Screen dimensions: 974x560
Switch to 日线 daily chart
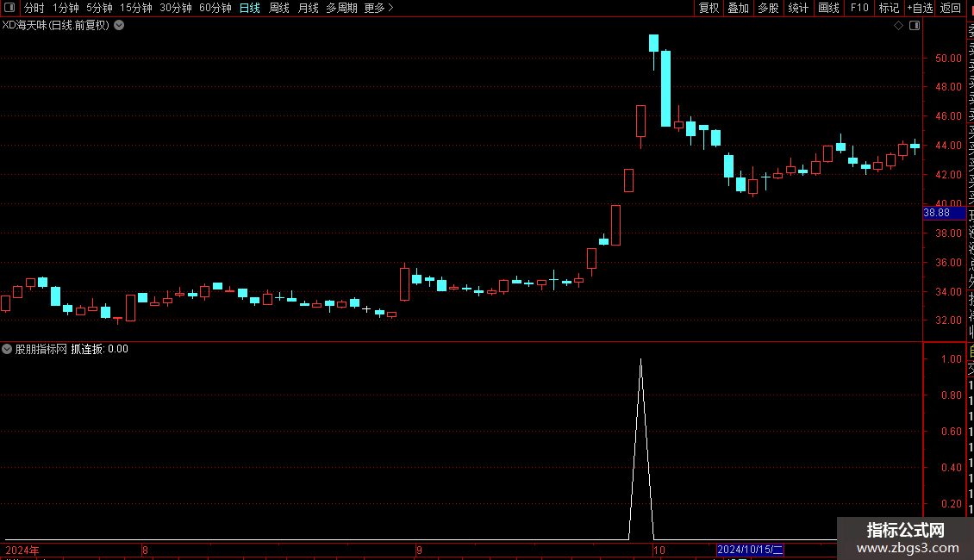[x=250, y=8]
